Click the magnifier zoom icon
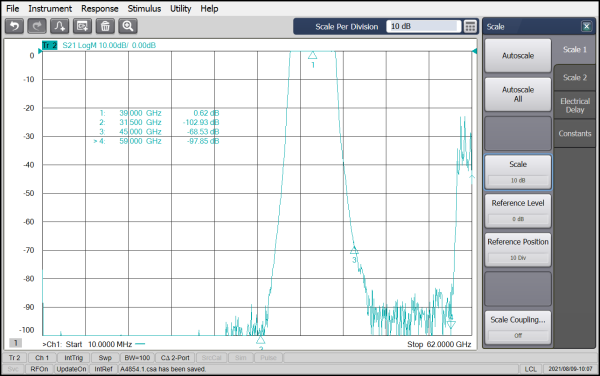 128,26
